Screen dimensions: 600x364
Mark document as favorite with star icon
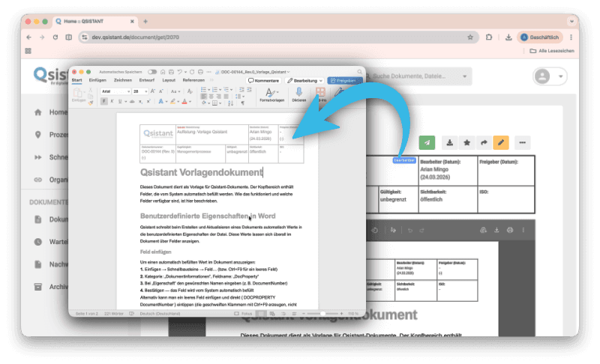click(467, 142)
